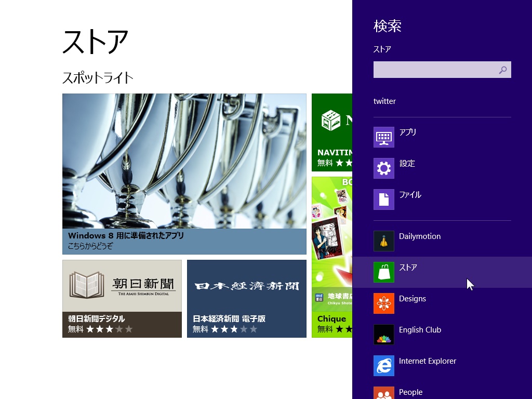The image size is (532, 399).
Task: Open the 朝日新聞 logo tile image
Action: [x=122, y=286]
